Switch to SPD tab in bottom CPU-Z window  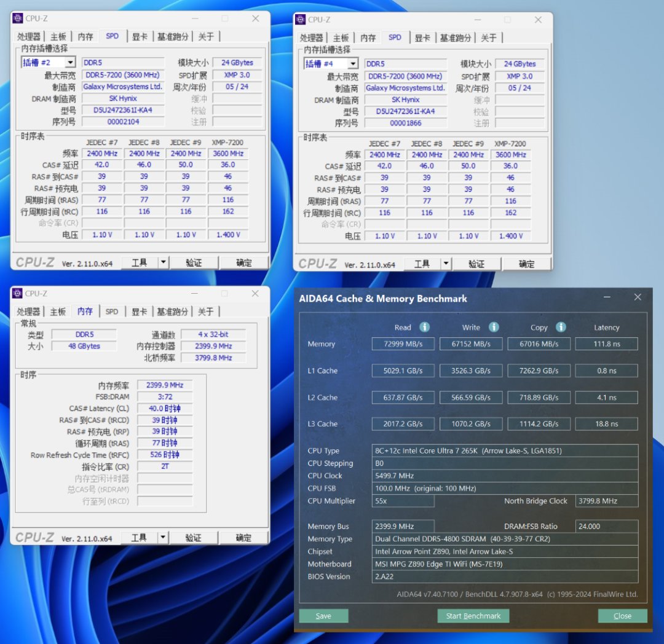[112, 312]
